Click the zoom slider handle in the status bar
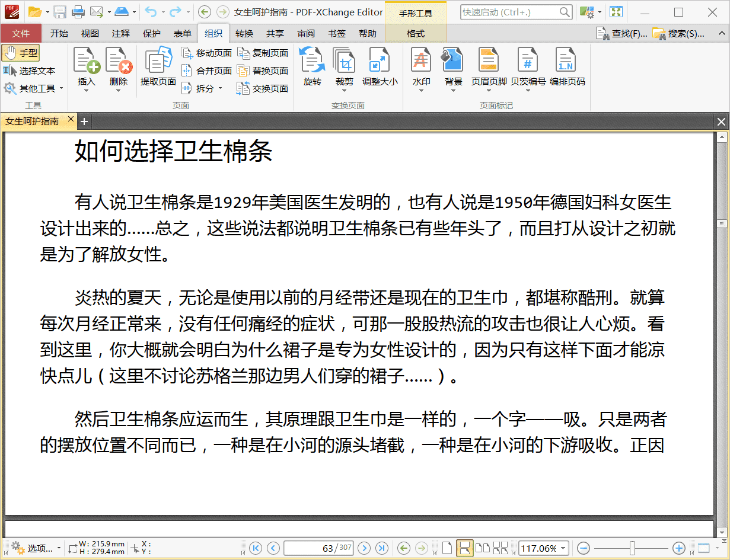The image size is (730, 560). pyautogui.click(x=632, y=548)
